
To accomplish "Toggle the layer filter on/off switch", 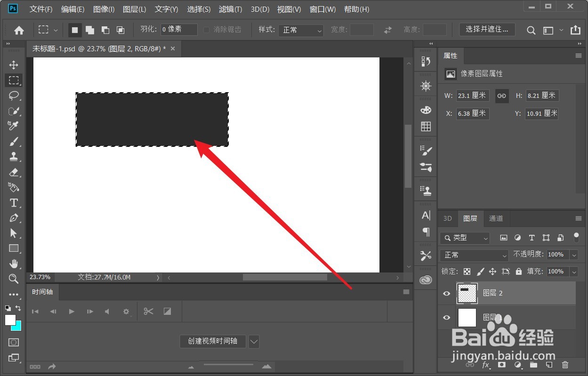I will pos(576,237).
